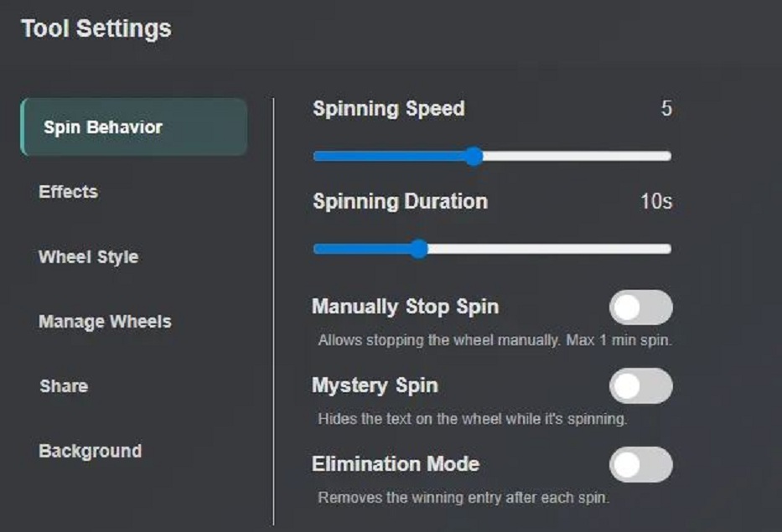Show the Background settings tab
This screenshot has height=532, width=782.
pos(90,451)
